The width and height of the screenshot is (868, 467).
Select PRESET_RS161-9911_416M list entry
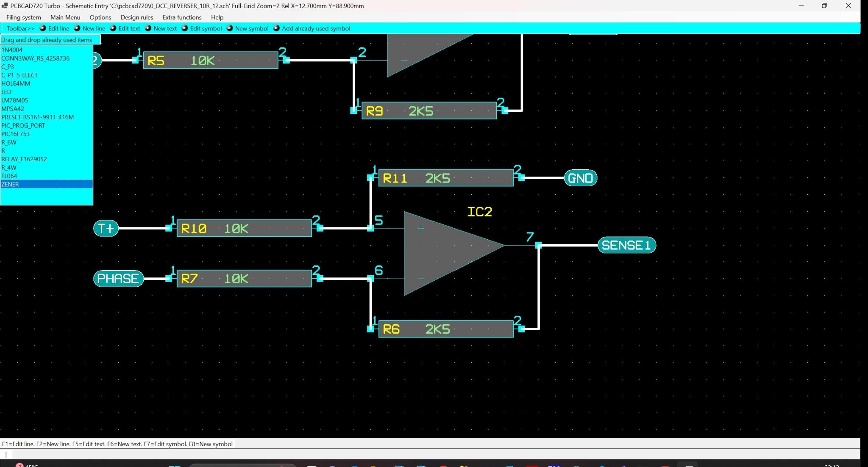[x=47, y=117]
